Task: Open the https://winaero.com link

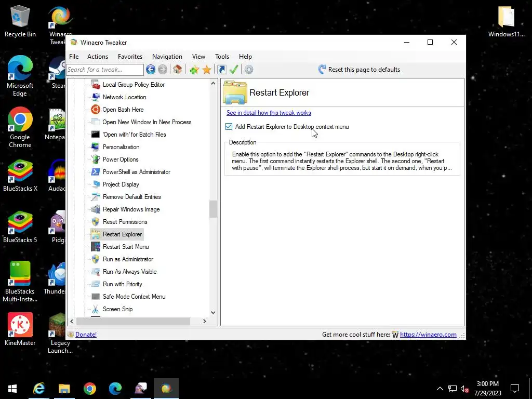Action: pyautogui.click(x=428, y=335)
